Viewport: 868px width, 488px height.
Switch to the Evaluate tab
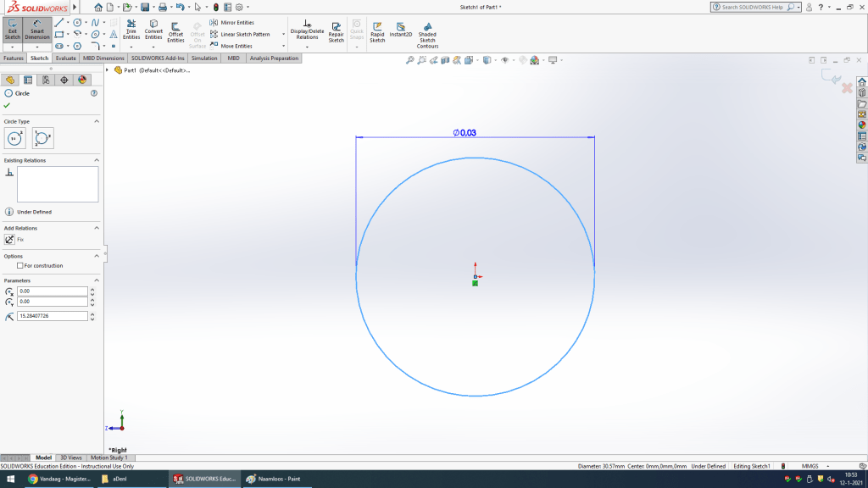(x=66, y=58)
